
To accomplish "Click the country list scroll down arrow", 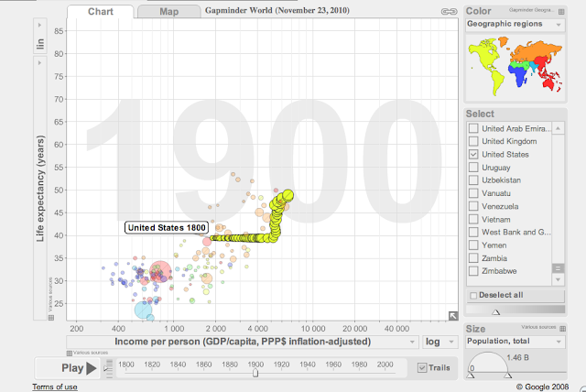I will coord(558,279).
